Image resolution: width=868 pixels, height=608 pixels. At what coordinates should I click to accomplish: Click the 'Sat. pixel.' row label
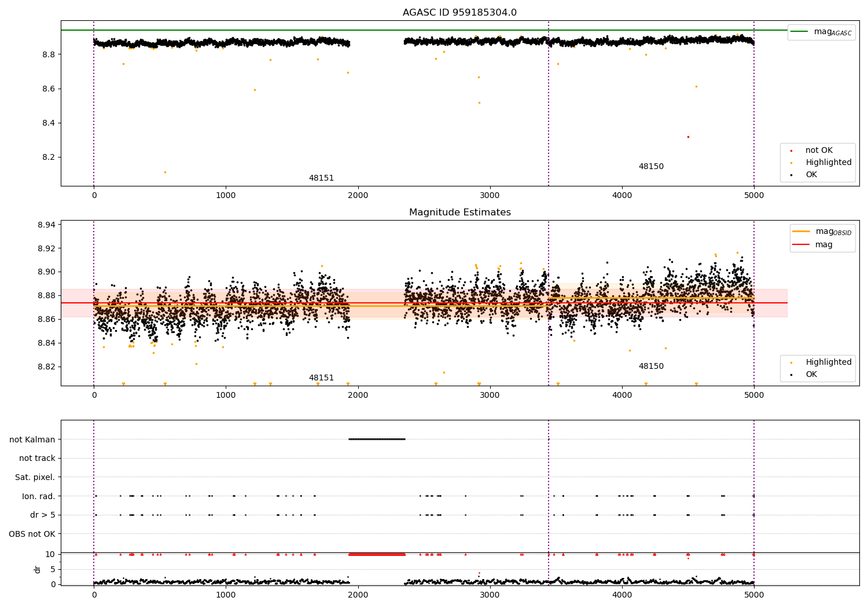[35, 477]
